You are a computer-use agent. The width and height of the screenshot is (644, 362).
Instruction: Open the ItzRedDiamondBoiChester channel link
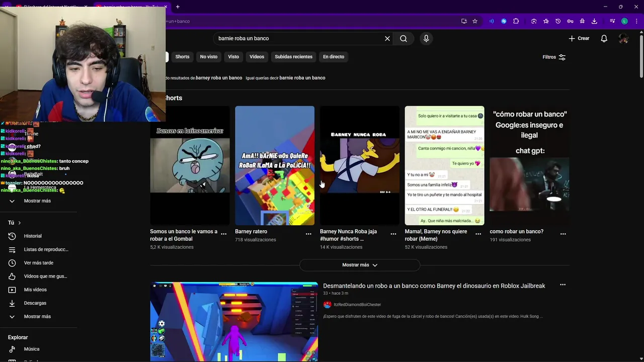357,305
